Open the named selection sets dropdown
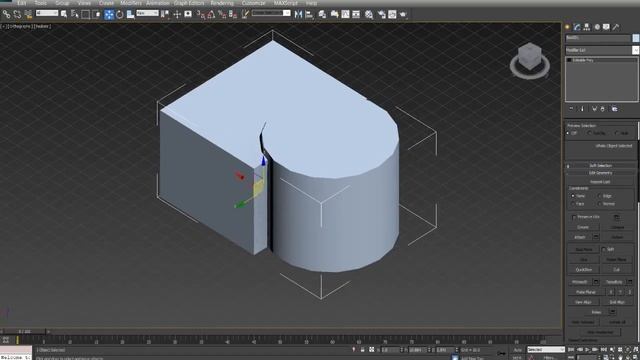Screen dimensions: 640x360 (x=287, y=13)
